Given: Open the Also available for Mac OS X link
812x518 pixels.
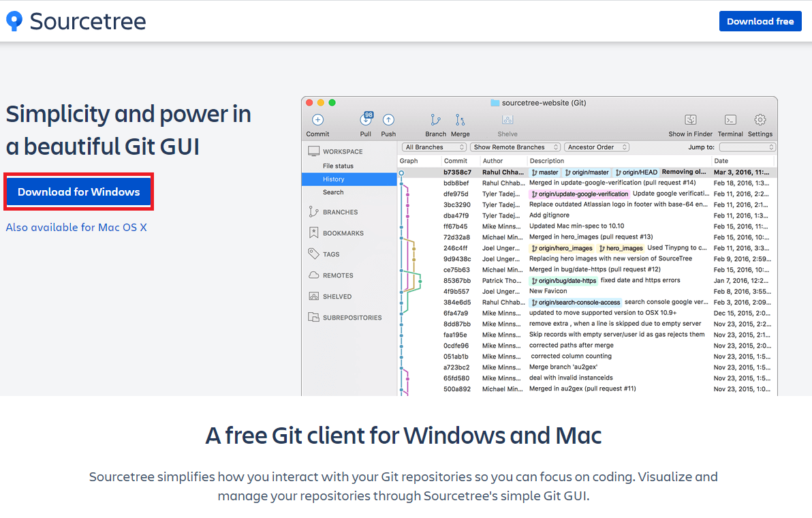Looking at the screenshot, I should pyautogui.click(x=76, y=228).
